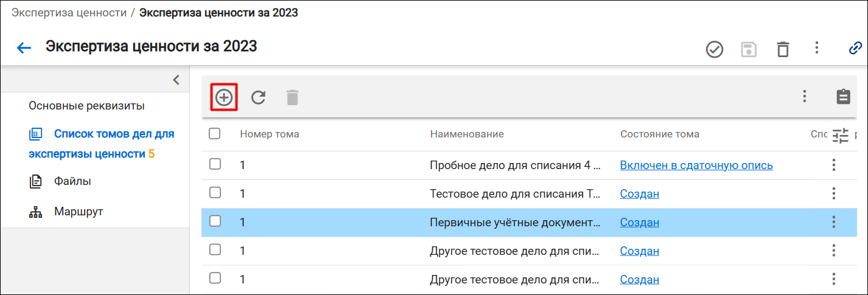
Task: Open the clipboard icon in list toolbar
Action: (843, 97)
